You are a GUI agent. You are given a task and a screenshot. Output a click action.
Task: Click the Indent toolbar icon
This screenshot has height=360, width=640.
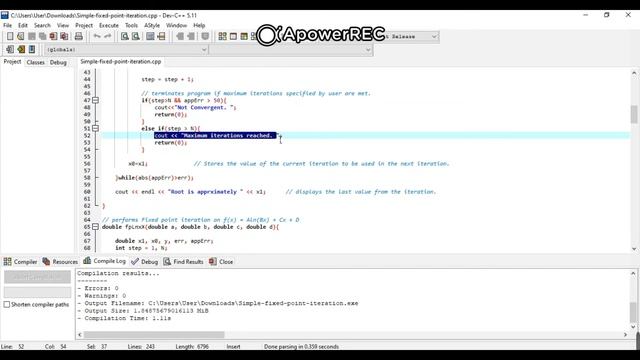click(180, 36)
